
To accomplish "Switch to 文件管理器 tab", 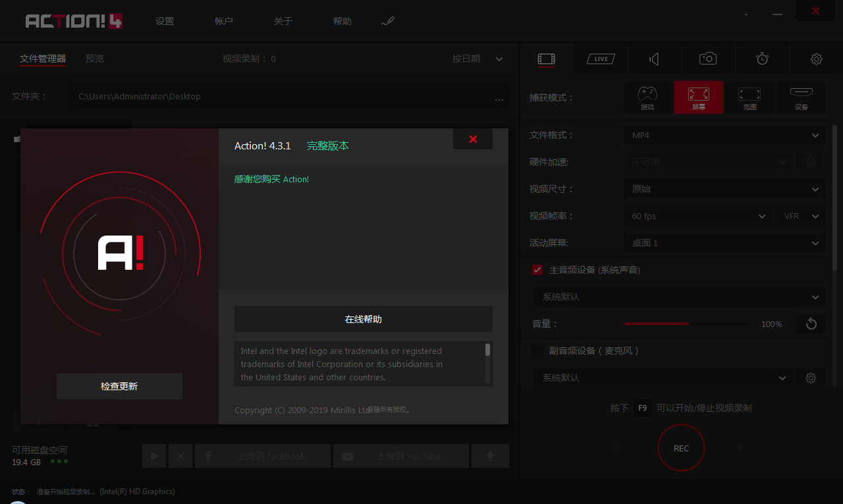I will click(x=43, y=59).
